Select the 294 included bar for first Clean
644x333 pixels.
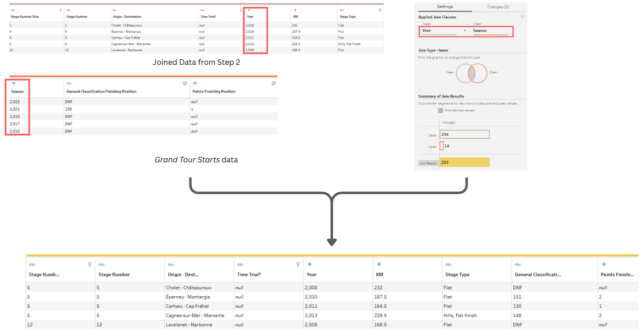click(x=465, y=135)
